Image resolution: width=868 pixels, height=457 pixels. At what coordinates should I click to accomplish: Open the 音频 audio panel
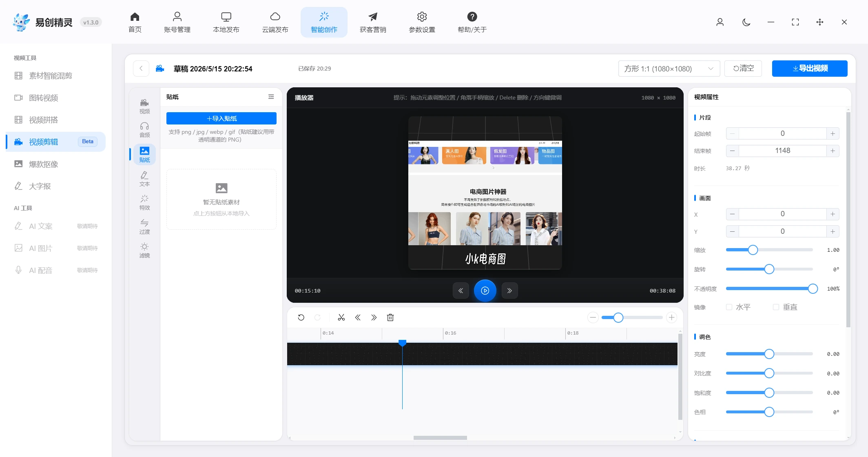(144, 130)
